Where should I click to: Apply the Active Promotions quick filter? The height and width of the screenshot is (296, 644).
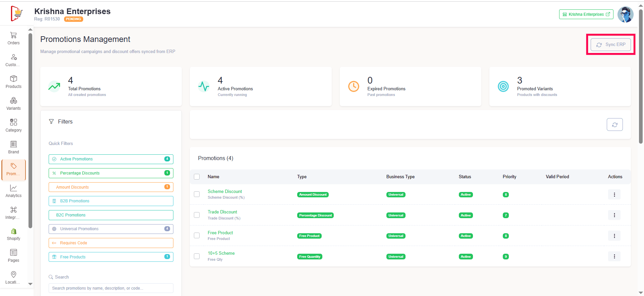(111, 159)
